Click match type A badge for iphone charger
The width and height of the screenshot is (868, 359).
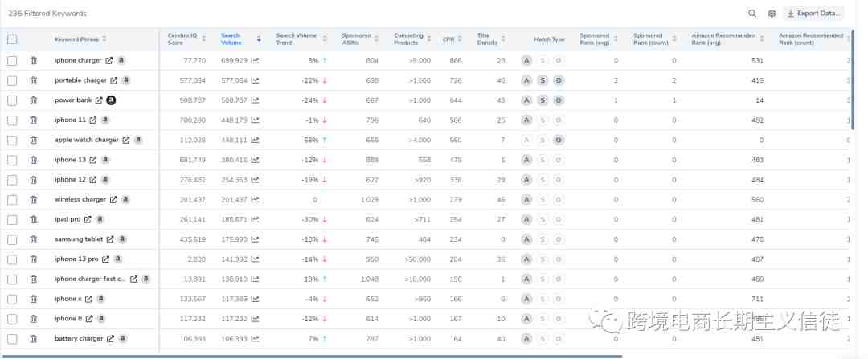526,60
